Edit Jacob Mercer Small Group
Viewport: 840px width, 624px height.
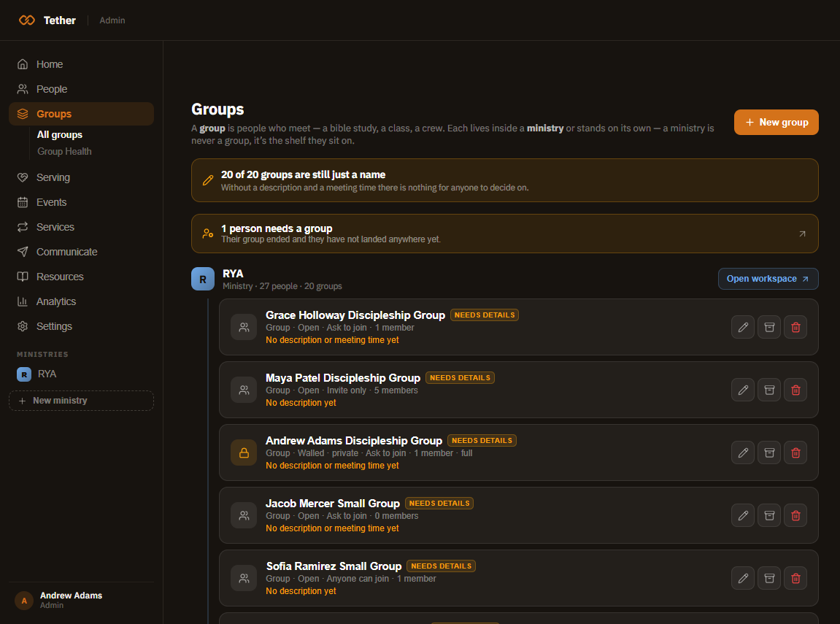coord(742,515)
